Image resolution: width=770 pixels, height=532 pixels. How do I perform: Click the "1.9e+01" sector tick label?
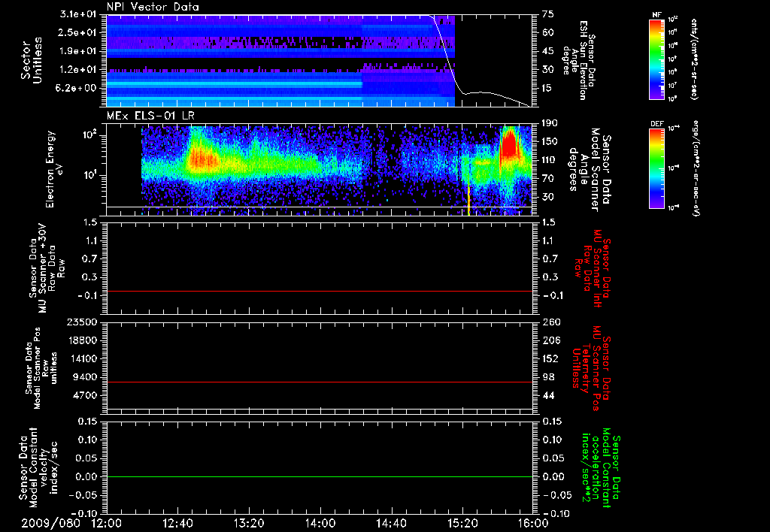pos(80,51)
